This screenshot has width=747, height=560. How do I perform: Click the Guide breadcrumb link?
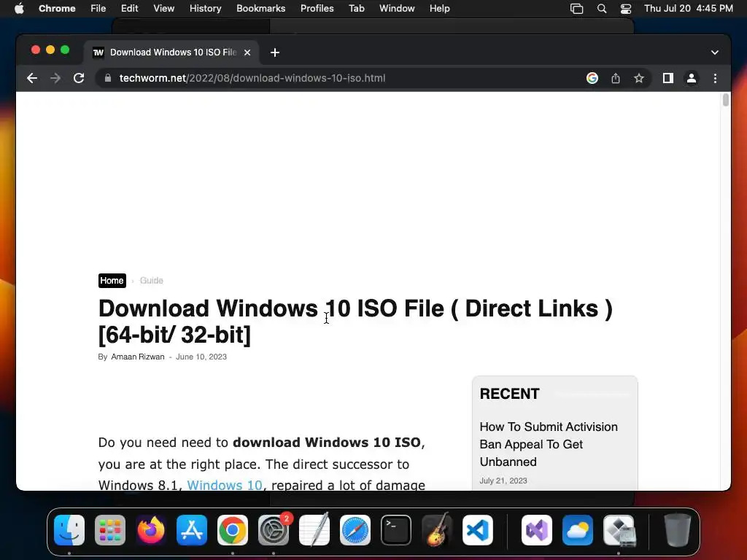pos(152,281)
